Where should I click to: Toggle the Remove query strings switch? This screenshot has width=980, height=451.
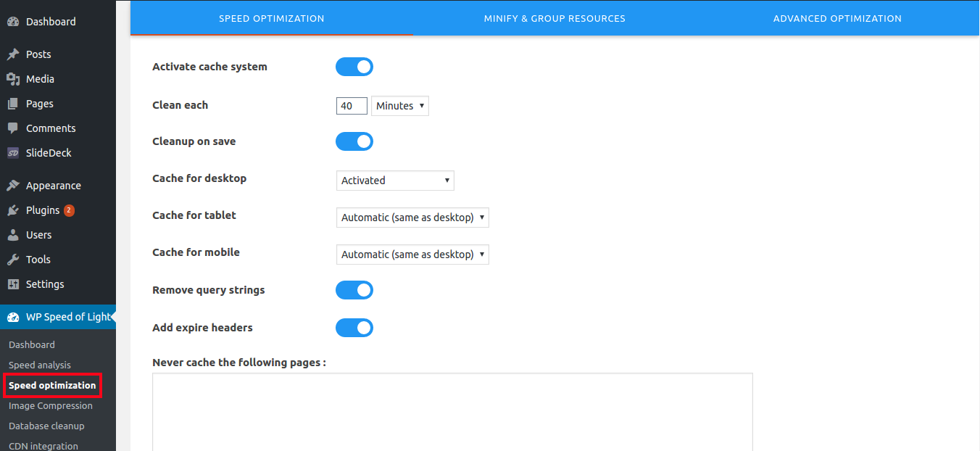click(x=354, y=291)
